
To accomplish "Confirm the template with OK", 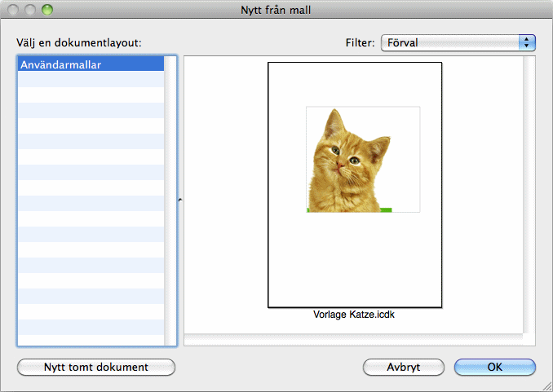I will pyautogui.click(x=495, y=368).
